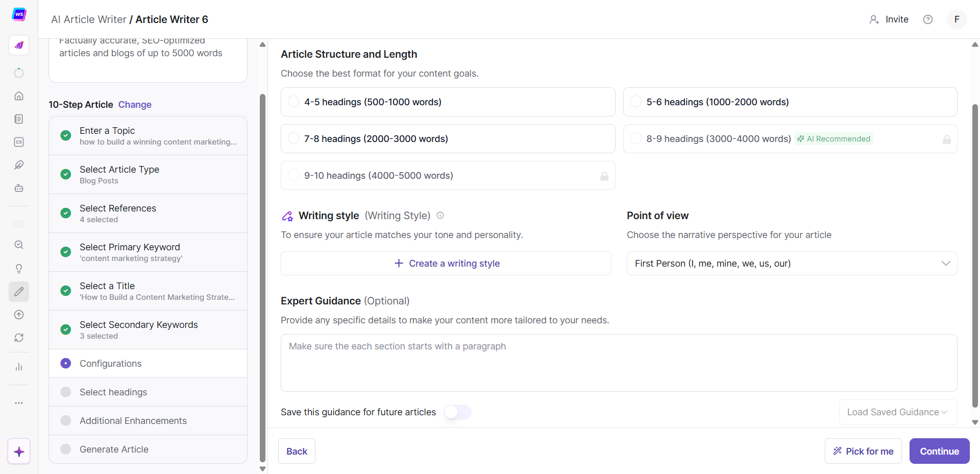Viewport: 980px width, 474px height.
Task: Click the upload arrow circle sidebar icon
Action: pos(19,315)
